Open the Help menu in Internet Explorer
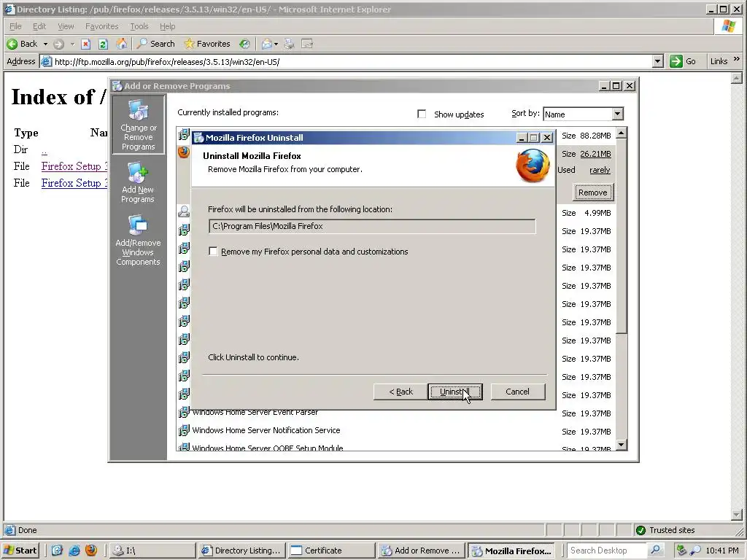Screen dimensions: 747x560 [167, 26]
